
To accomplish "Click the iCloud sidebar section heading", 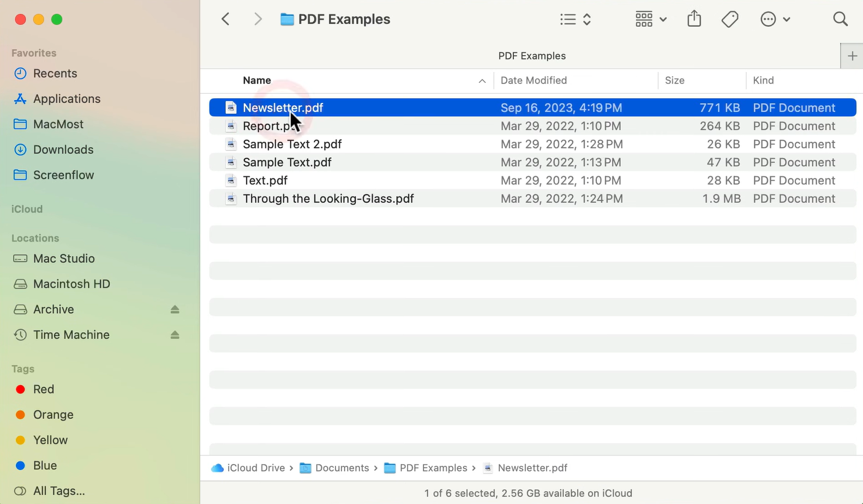I will point(27,209).
